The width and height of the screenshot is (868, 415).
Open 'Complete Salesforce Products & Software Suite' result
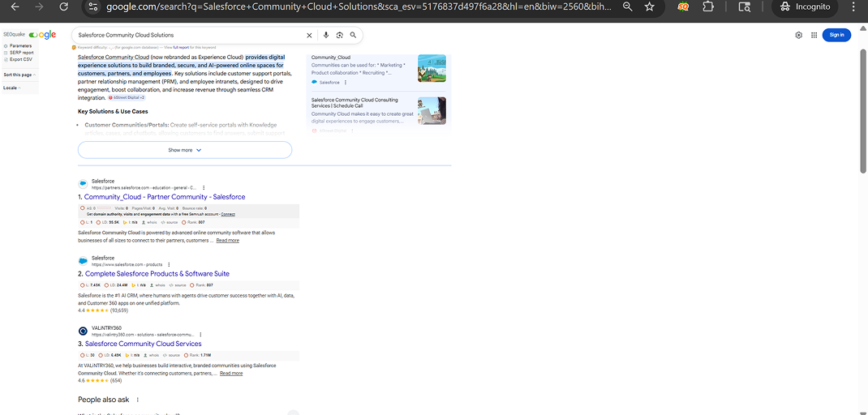point(157,274)
